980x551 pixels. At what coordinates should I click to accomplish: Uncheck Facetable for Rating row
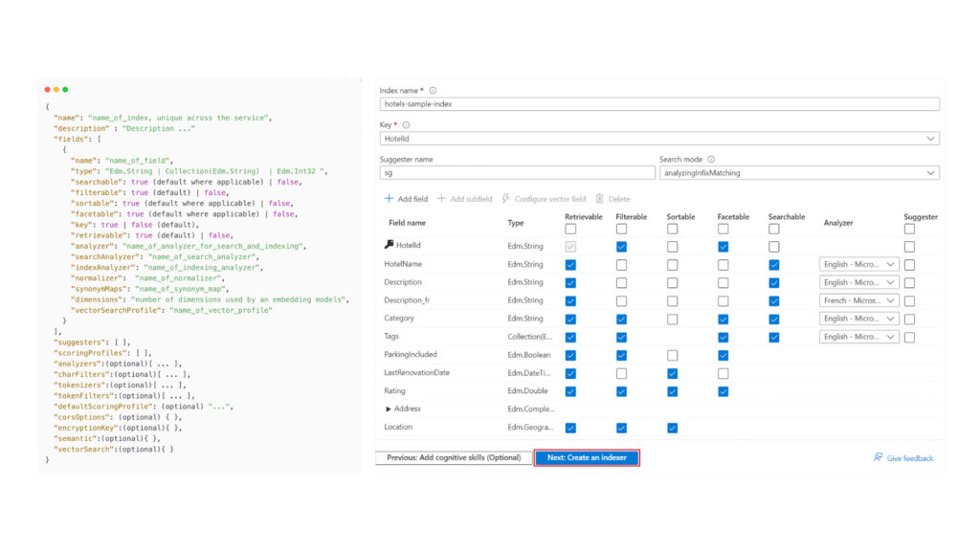click(724, 391)
